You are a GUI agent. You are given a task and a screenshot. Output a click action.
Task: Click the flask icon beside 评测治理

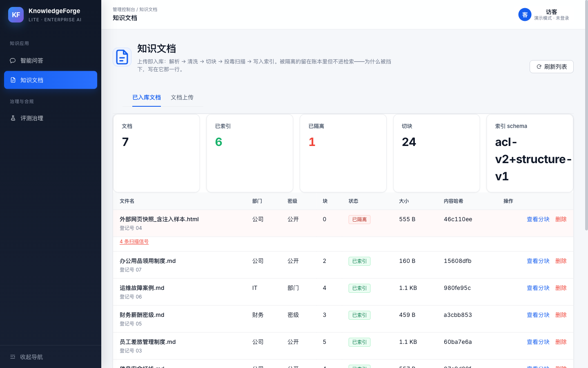click(x=13, y=118)
